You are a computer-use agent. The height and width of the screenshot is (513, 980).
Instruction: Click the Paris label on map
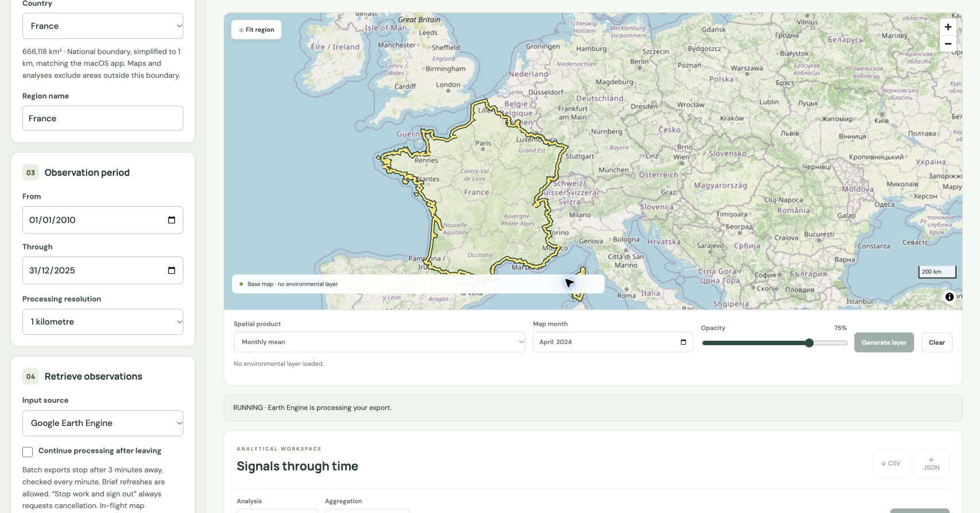[x=483, y=143]
